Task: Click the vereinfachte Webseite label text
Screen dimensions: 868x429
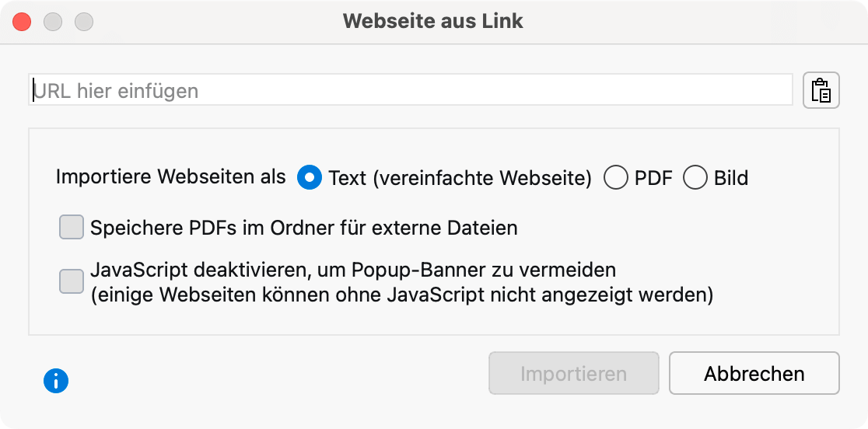Action: click(x=460, y=178)
